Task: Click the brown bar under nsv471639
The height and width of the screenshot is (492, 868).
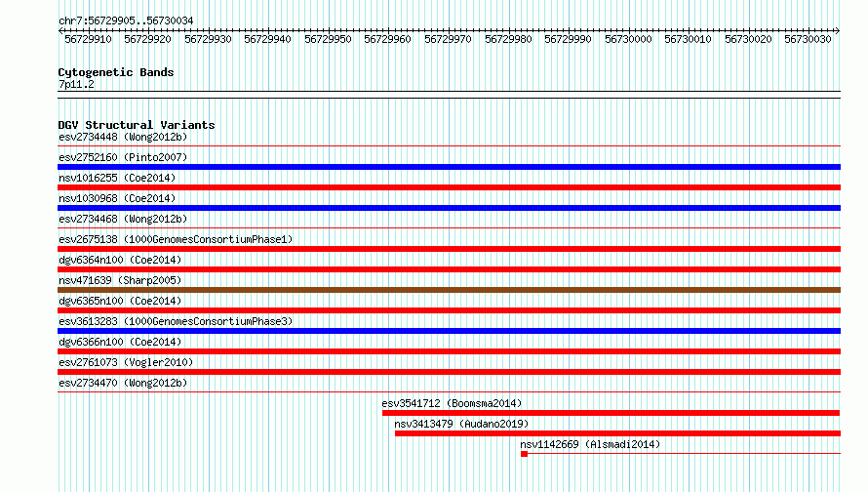Action: (x=449, y=290)
